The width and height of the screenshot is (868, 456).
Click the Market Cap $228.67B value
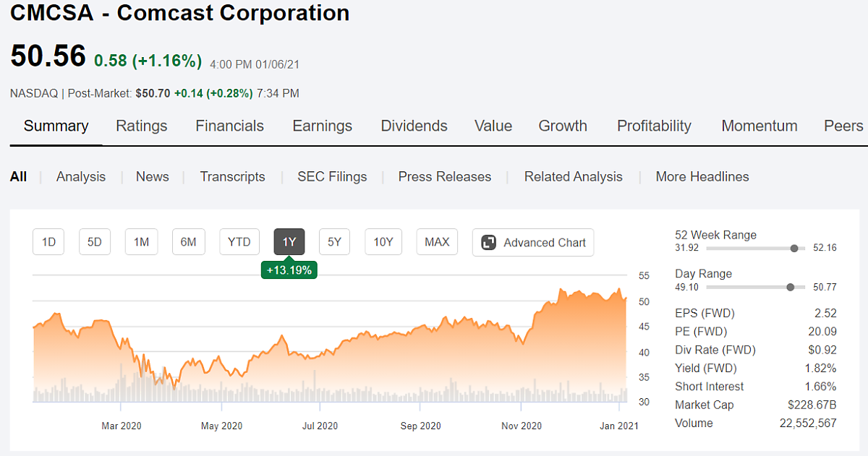click(812, 405)
